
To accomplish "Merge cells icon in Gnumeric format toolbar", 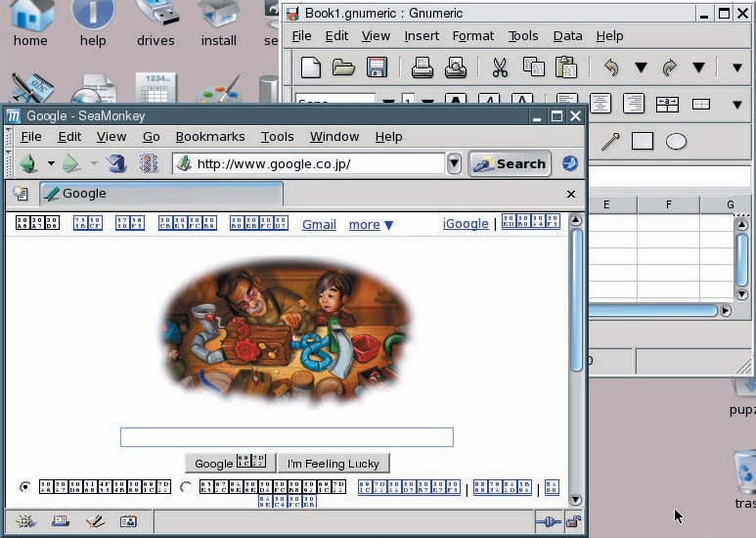I will click(667, 104).
